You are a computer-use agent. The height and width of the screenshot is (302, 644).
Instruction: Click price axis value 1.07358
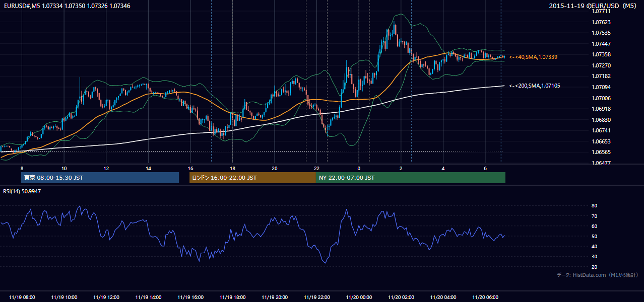coord(601,54)
